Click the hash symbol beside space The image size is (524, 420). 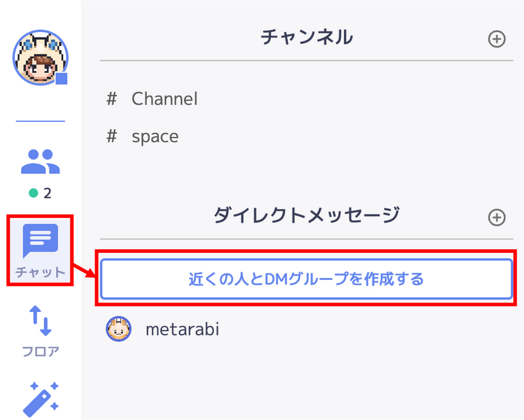[112, 136]
